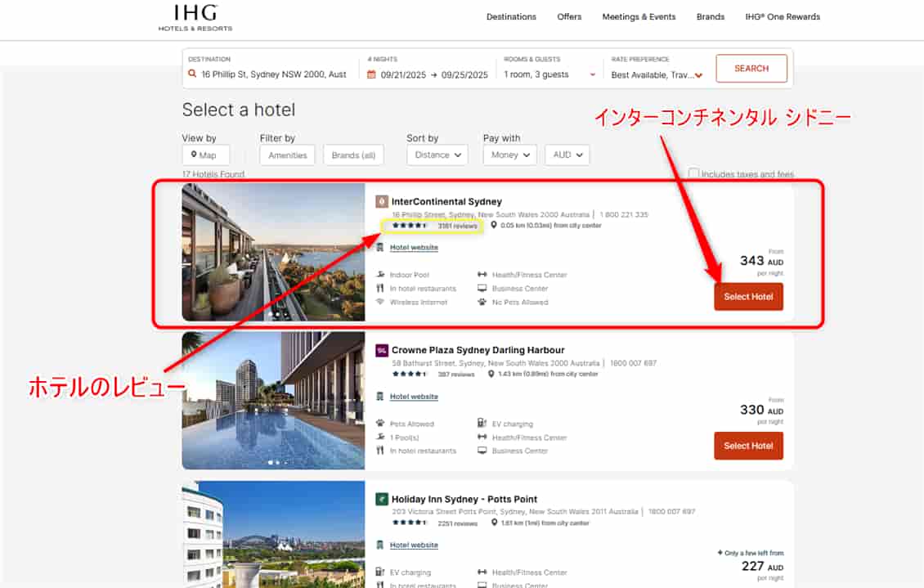Click Holiday Inn star rating reviews
This screenshot has height=588, width=924.
coord(434,523)
